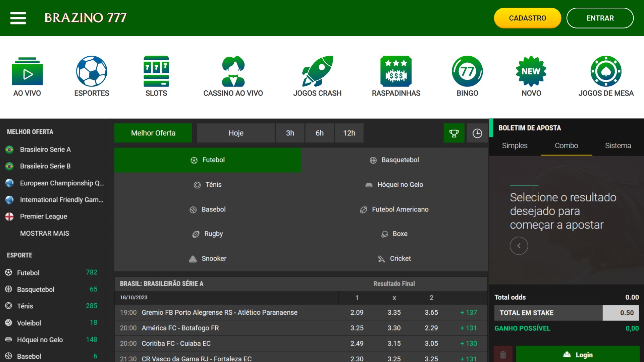
Task: Open the SLOTS machine icon
Action: [x=156, y=71]
